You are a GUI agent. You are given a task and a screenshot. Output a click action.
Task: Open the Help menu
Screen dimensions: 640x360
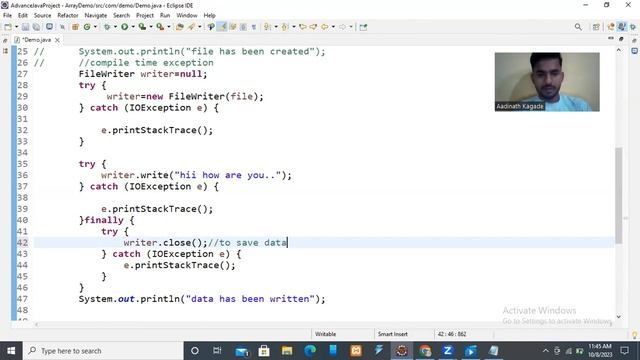pos(209,16)
